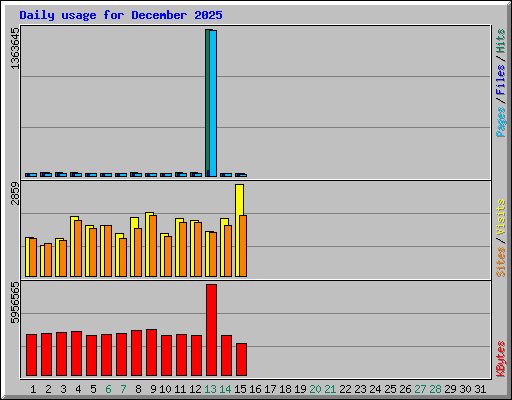This screenshot has height=400, width=512.
Task: Click the day label '30' on the x-axis
Action: coord(465,389)
